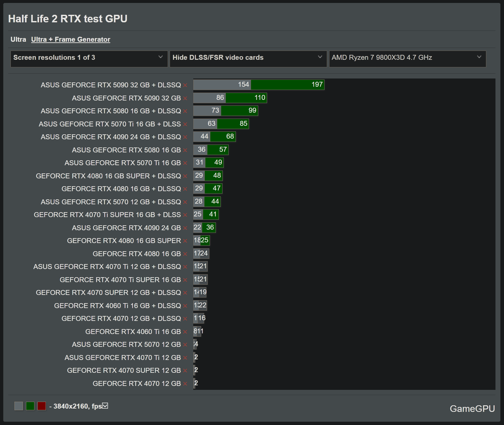This screenshot has width=504, height=425.
Task: Remove the RTX 4070 SUPER 12 GB entry
Action: pyautogui.click(x=185, y=371)
